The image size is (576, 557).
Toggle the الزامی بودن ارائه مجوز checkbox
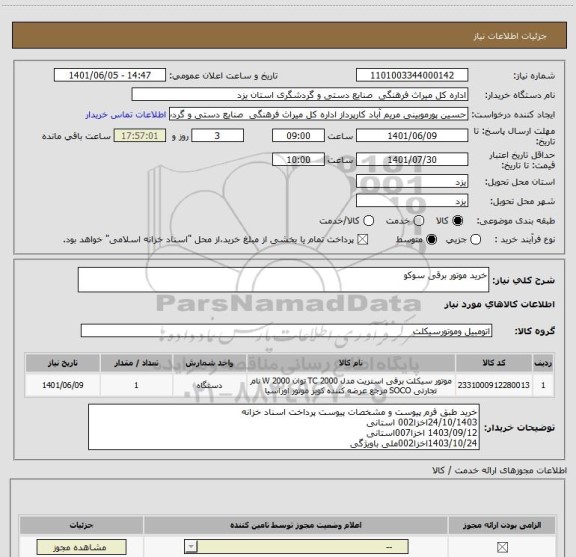coord(502,547)
